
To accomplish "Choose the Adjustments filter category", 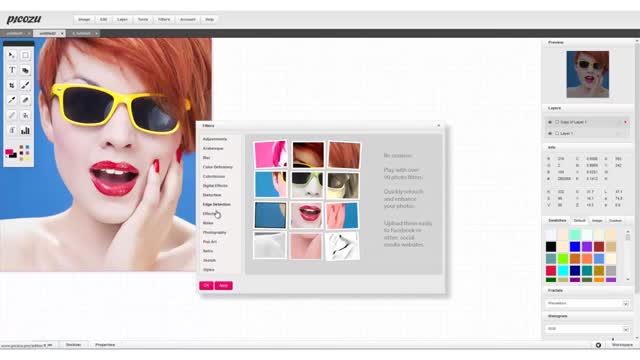I will click(x=215, y=139).
